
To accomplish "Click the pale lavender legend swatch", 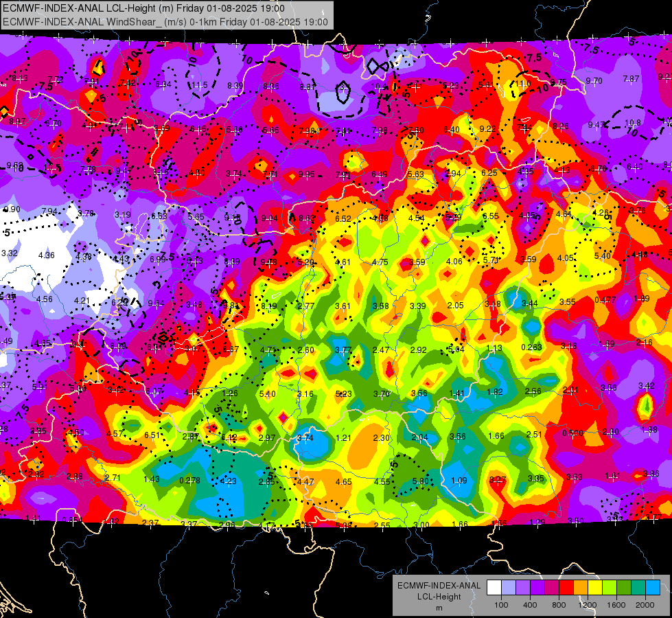I will [509, 588].
